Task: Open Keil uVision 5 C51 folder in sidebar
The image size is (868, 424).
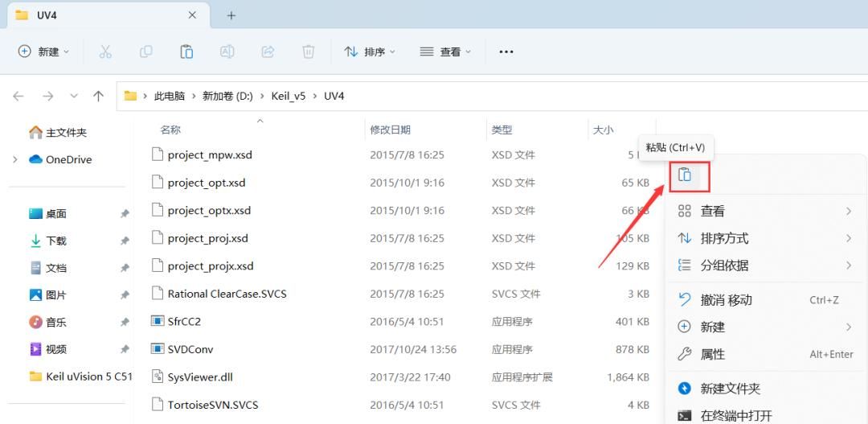Action: (x=81, y=377)
